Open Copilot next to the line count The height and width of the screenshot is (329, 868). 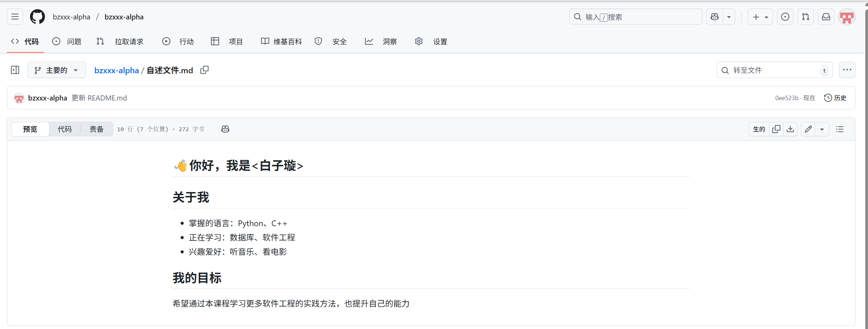[x=225, y=129]
